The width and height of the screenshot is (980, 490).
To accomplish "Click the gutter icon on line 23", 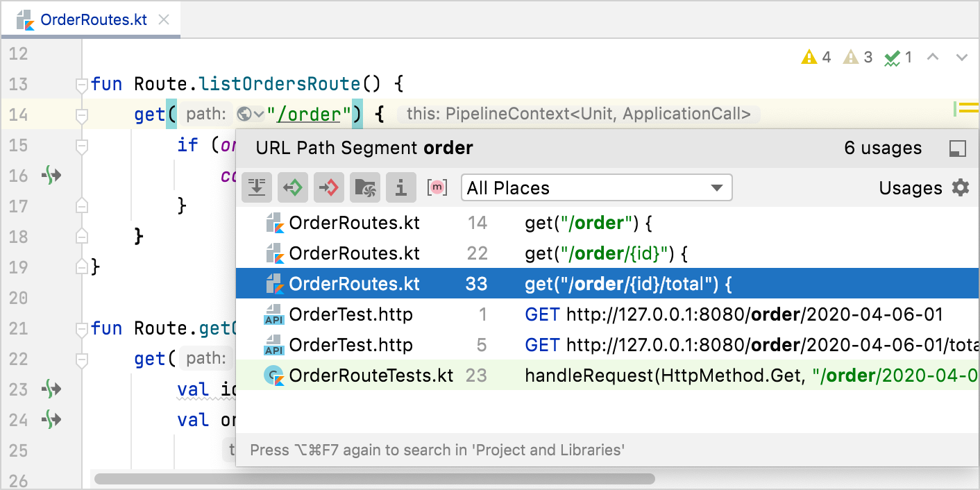I will [x=51, y=388].
